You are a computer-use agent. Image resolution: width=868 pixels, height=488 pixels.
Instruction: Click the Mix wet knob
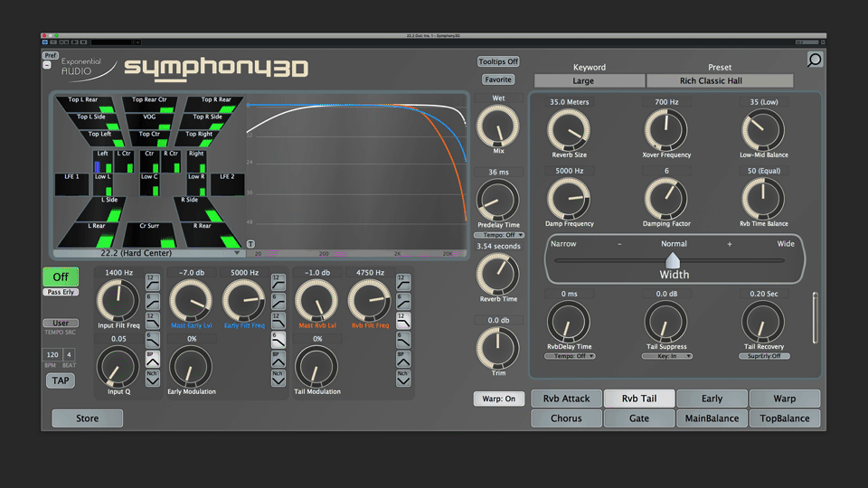[x=497, y=127]
